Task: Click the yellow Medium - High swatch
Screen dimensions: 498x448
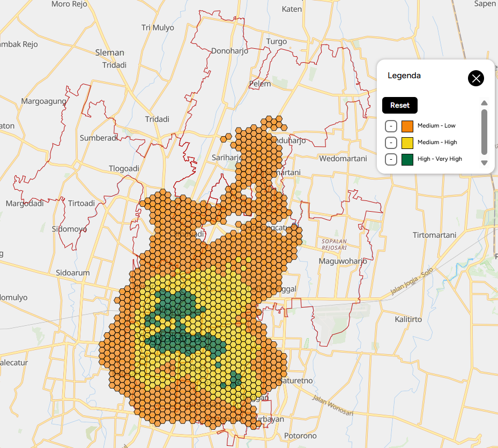Action: [407, 143]
